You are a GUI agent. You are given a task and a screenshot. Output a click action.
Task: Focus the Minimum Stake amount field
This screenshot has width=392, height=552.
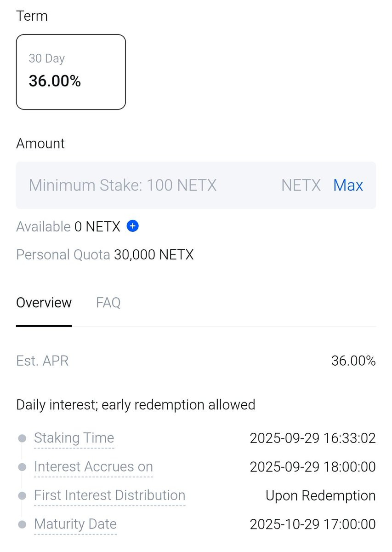click(196, 185)
